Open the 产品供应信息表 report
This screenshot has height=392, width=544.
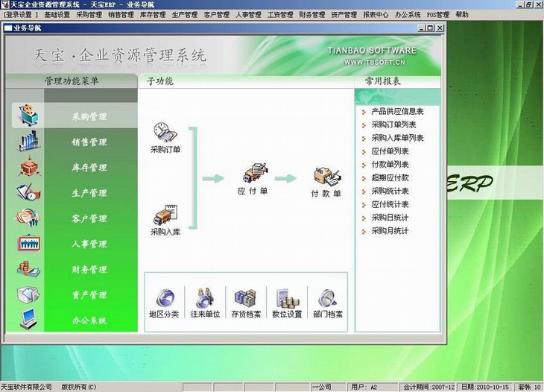396,111
